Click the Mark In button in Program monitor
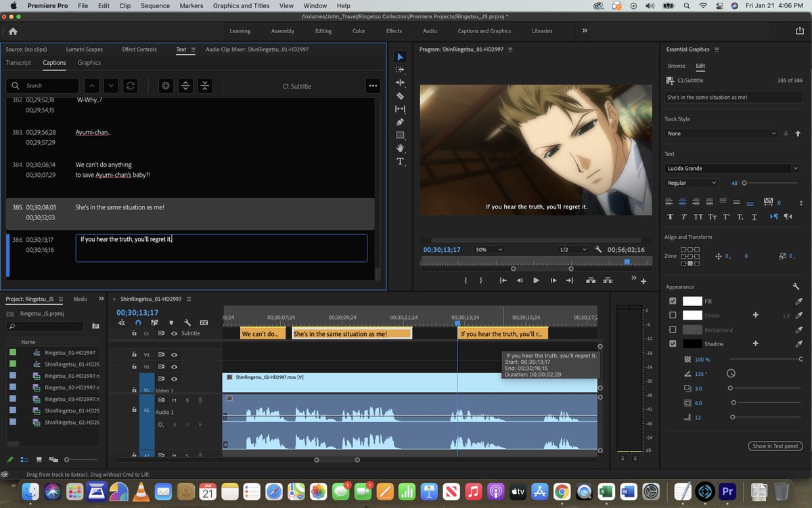Viewport: 812px width, 508px height. [466, 280]
